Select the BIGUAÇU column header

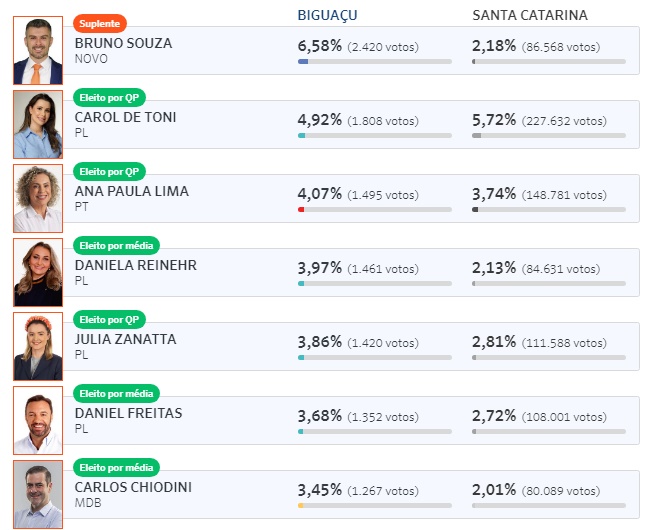point(327,15)
